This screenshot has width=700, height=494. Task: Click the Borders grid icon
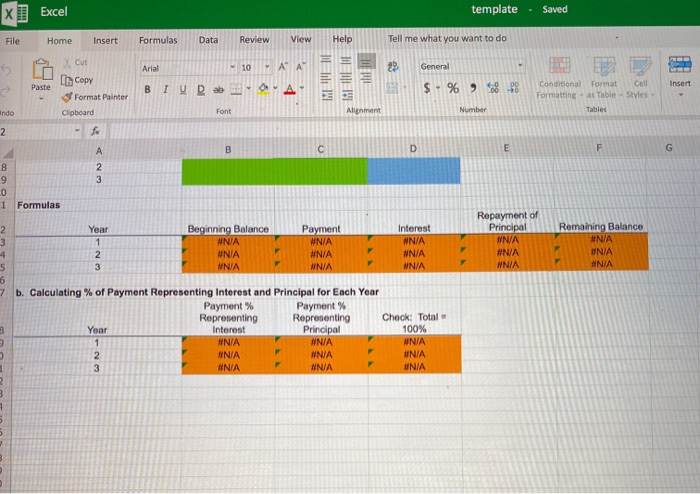(x=236, y=89)
